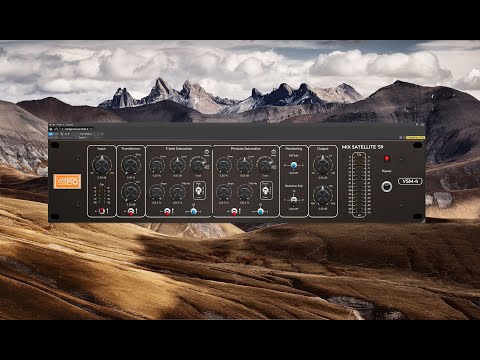Flip the Distortion Solo monitoring switch

click(x=294, y=200)
